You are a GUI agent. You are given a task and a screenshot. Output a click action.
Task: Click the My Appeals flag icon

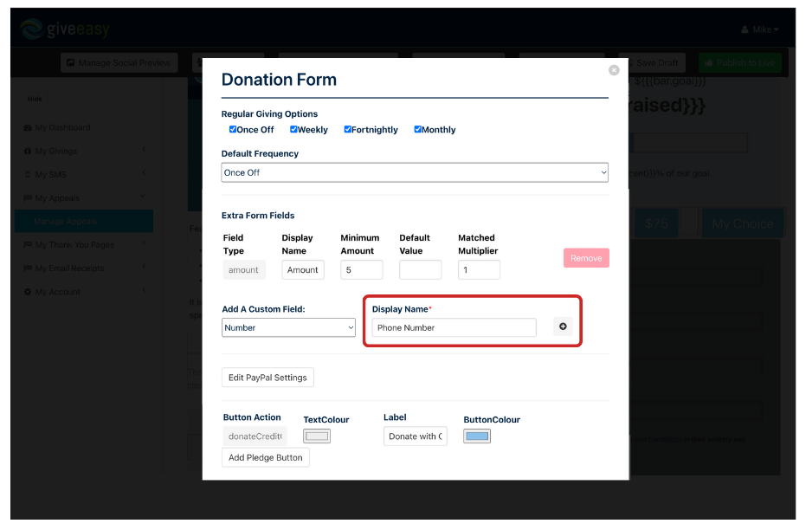click(28, 197)
